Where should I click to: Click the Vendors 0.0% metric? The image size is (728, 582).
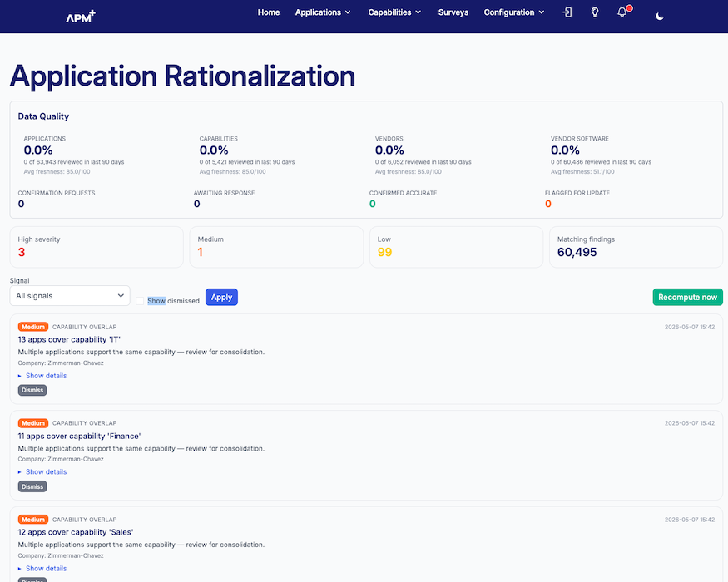click(389, 150)
